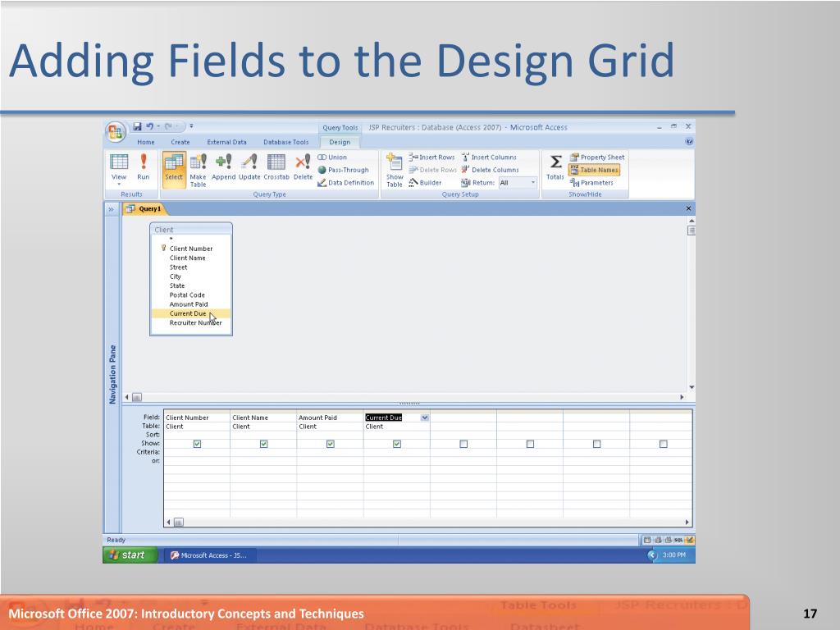Open the expression Builder
This screenshot has width=840, height=630.
pos(426,183)
